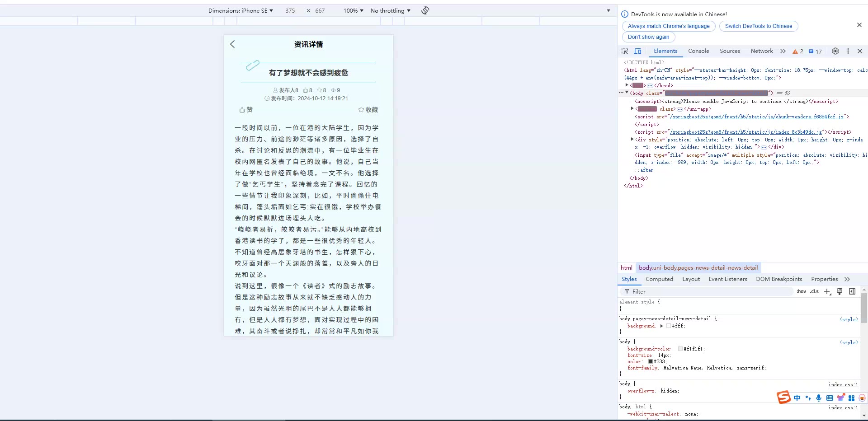Click the Don't show again button

coord(648,37)
